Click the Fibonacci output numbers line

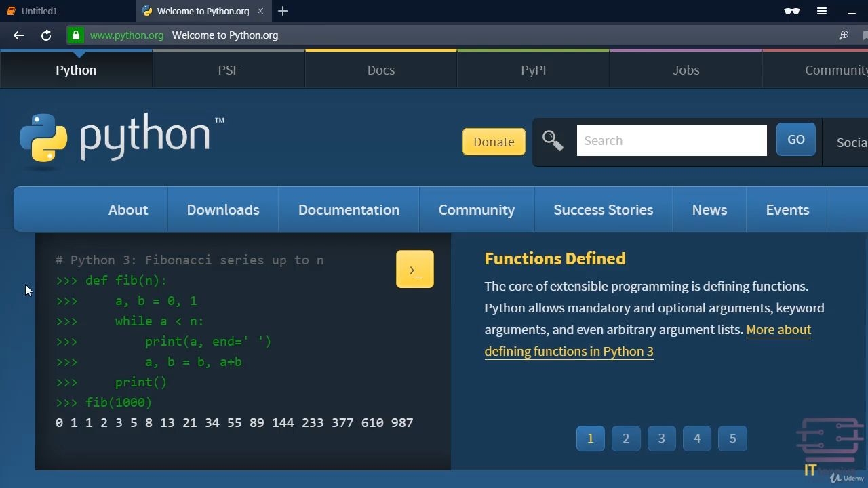(x=235, y=423)
